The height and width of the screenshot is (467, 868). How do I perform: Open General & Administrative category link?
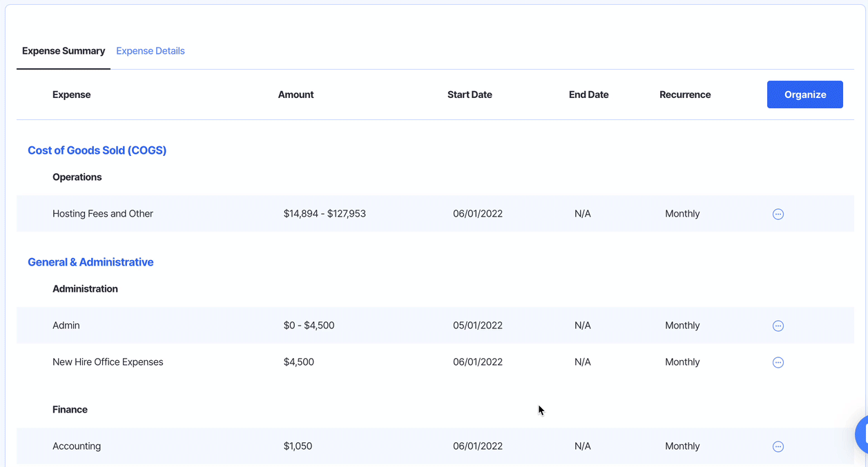(90, 262)
